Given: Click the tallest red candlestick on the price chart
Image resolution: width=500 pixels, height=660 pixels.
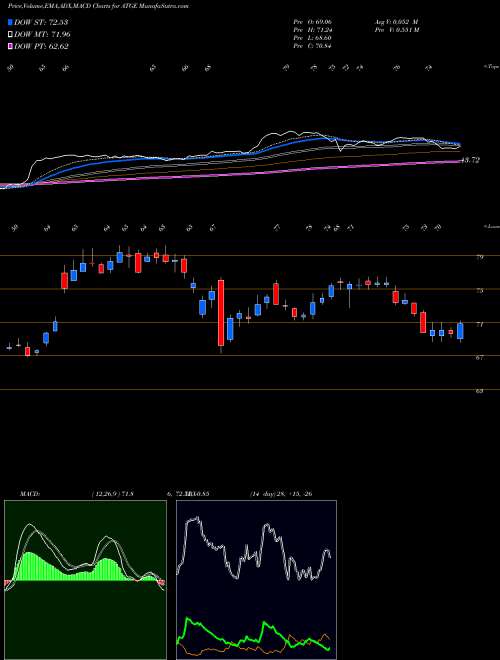Looking at the screenshot, I should point(221,313).
